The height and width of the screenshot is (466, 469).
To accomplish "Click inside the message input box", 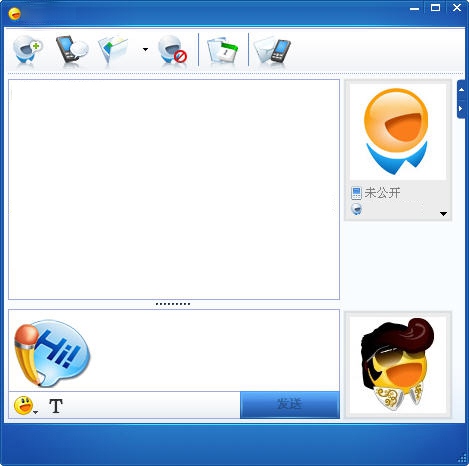I will point(174,350).
